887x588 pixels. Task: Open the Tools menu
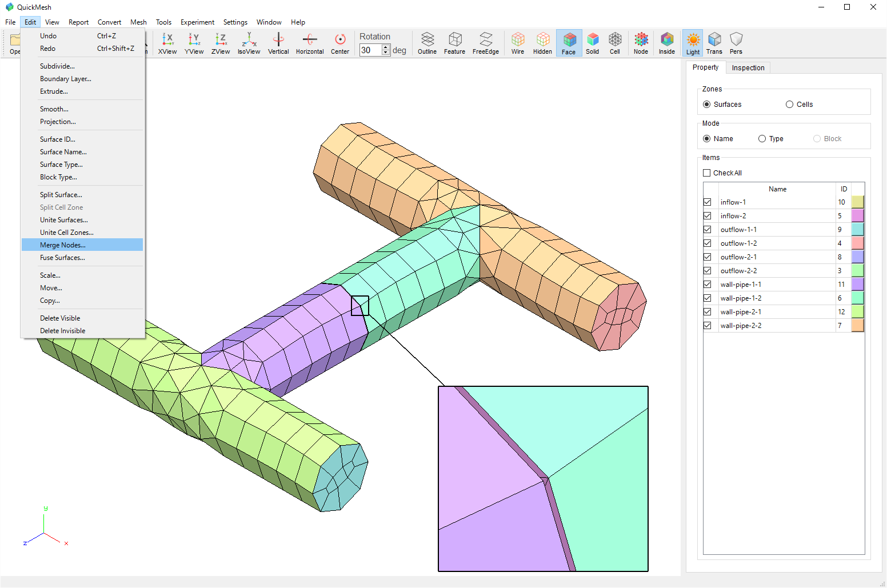pyautogui.click(x=163, y=22)
